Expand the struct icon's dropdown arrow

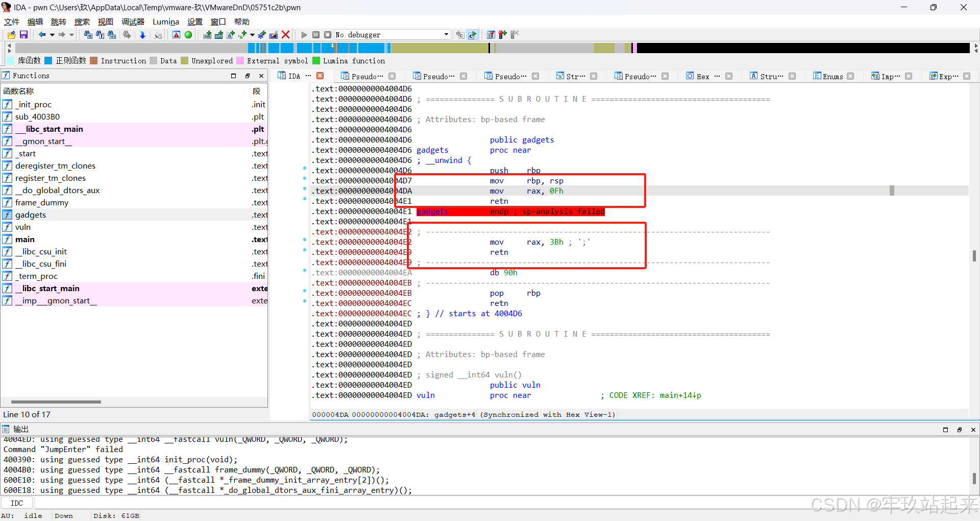[252, 35]
